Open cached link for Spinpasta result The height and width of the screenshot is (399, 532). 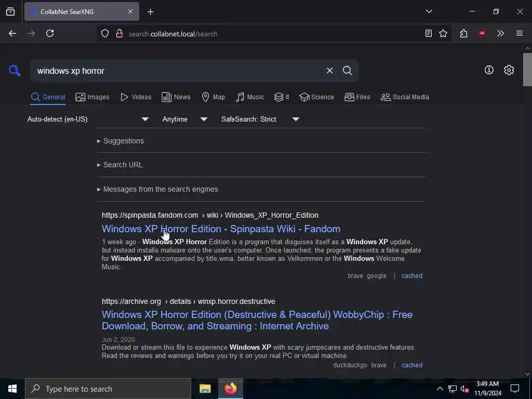(x=412, y=276)
